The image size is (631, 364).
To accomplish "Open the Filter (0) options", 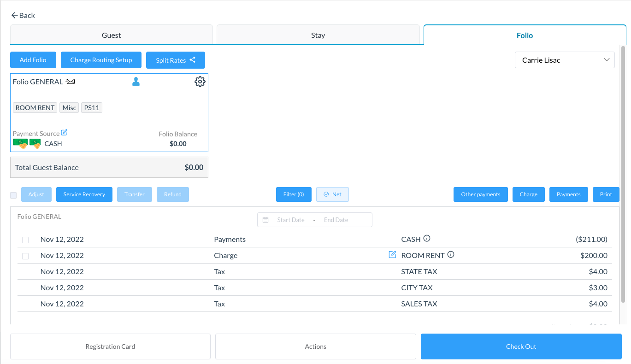I will coord(294,194).
